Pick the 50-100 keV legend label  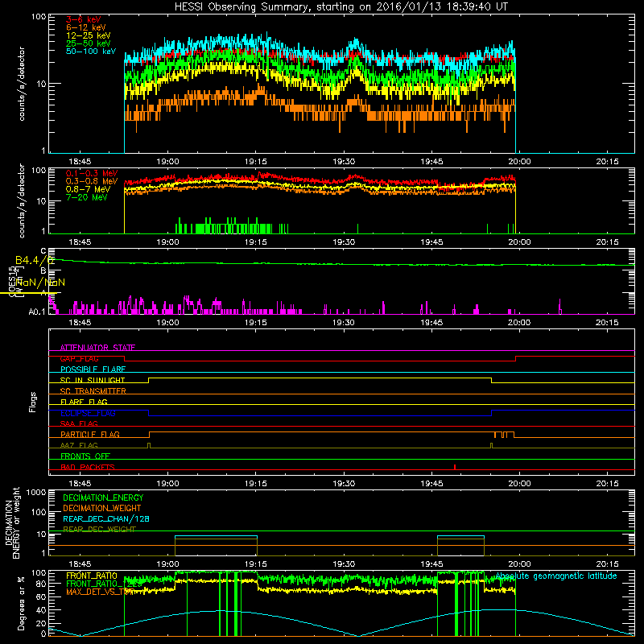[x=91, y=52]
